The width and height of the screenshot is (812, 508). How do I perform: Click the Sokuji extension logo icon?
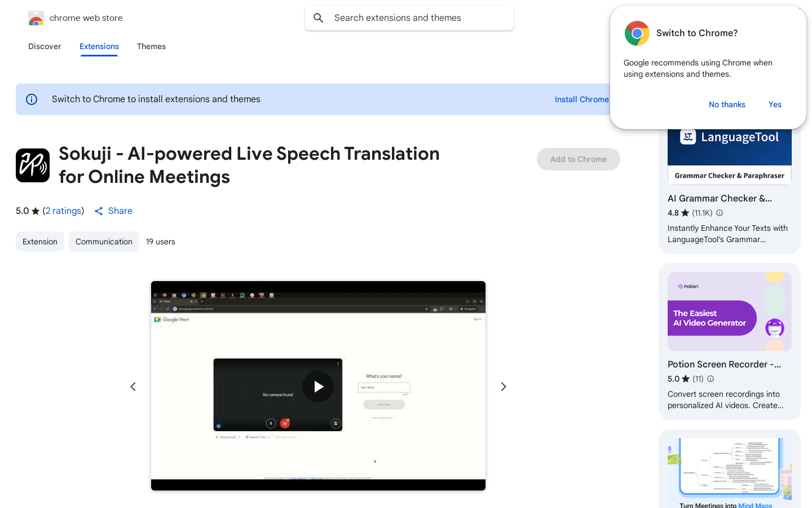tap(33, 165)
